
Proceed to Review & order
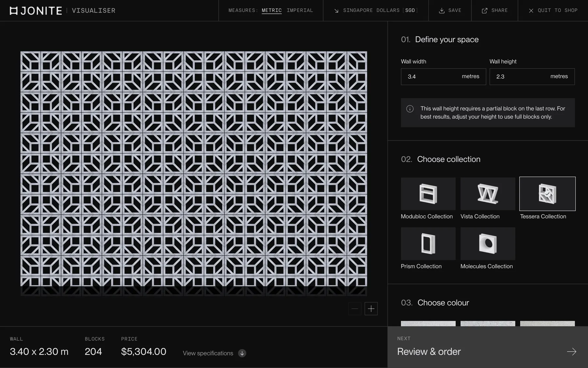[x=488, y=347]
